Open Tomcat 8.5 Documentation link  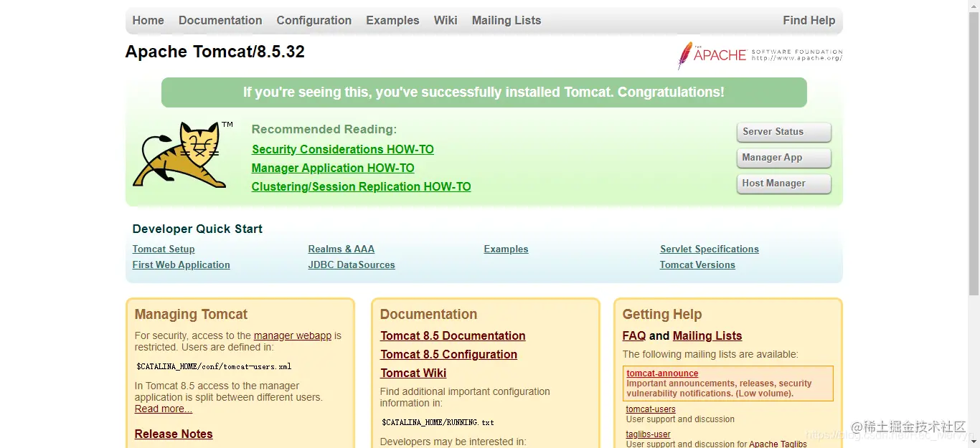point(453,335)
